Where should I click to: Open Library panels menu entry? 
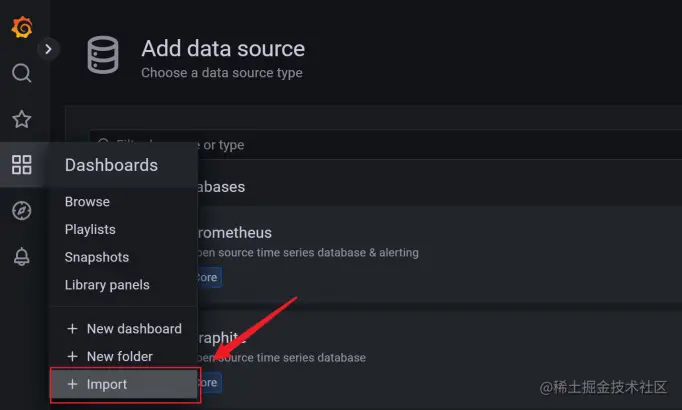tap(107, 285)
